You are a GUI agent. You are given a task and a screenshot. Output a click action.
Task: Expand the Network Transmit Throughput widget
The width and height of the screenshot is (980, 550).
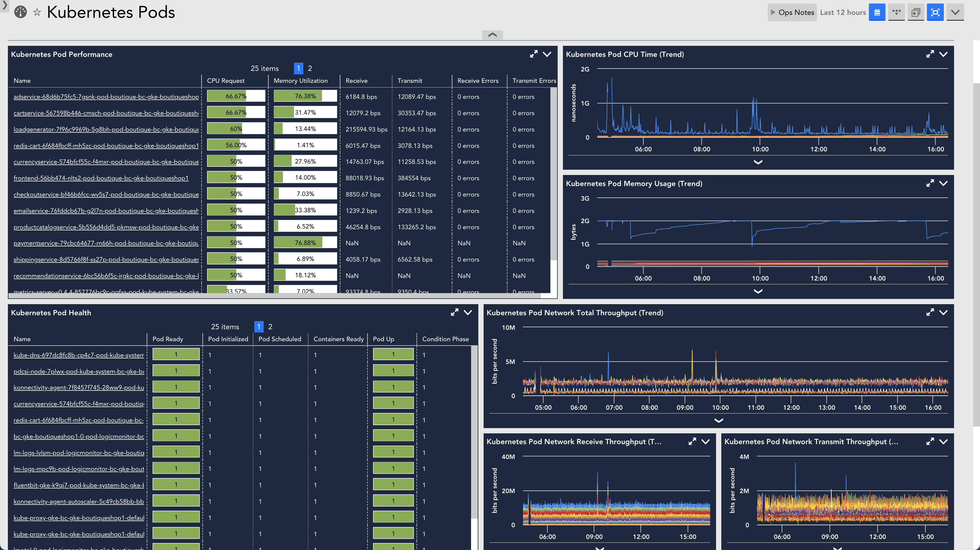click(x=930, y=441)
